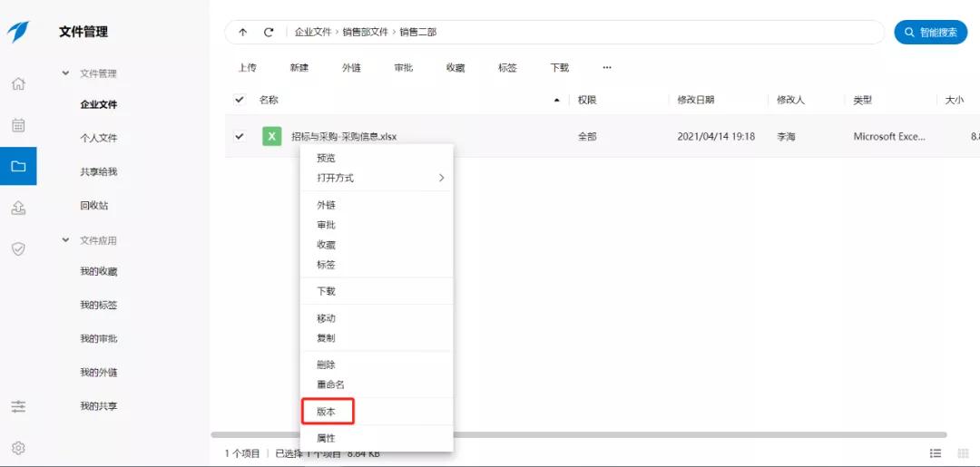Collapse the 文件应用 tree section
The height and width of the screenshot is (467, 980).
tap(65, 239)
